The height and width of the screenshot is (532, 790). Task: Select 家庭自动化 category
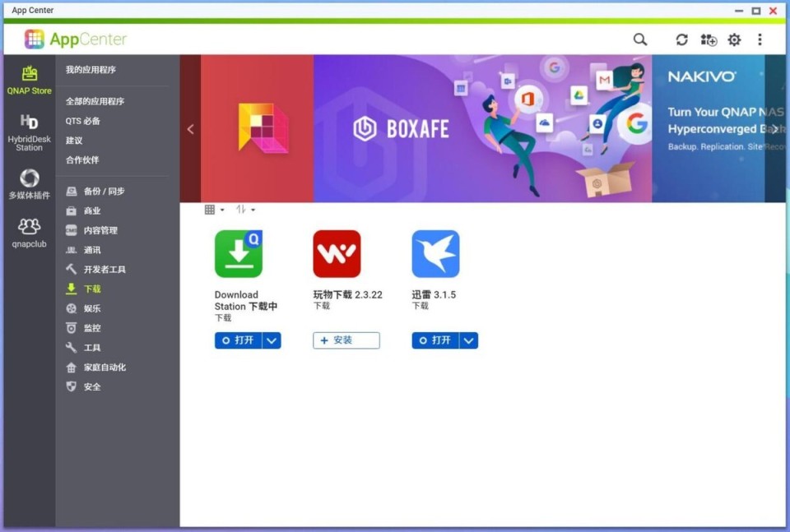(x=95, y=368)
